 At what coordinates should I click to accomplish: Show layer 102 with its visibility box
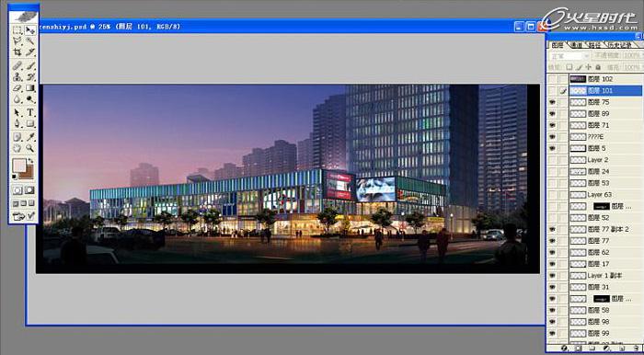552,79
